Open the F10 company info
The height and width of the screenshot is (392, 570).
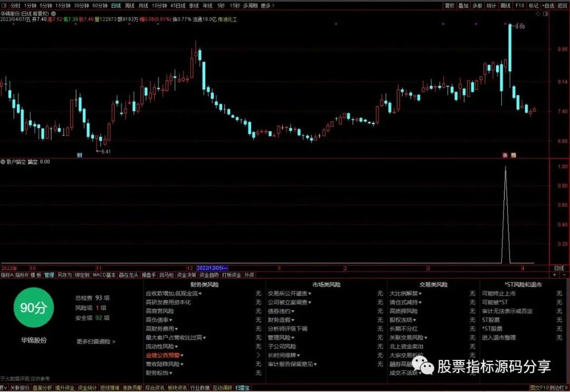520,5
